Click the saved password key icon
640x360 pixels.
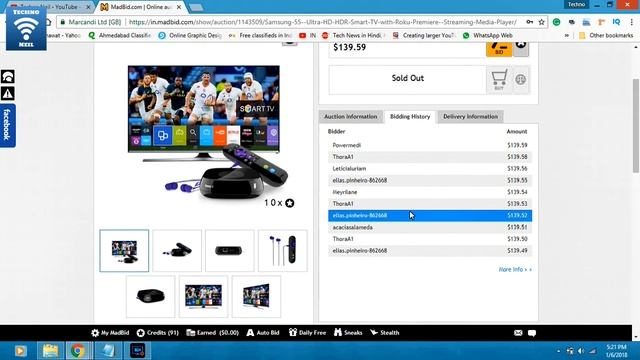tap(529, 22)
